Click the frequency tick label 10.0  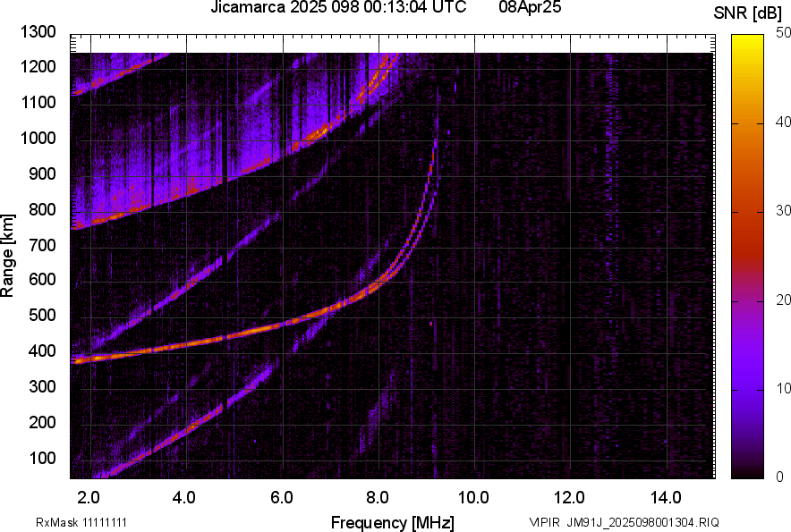point(472,498)
